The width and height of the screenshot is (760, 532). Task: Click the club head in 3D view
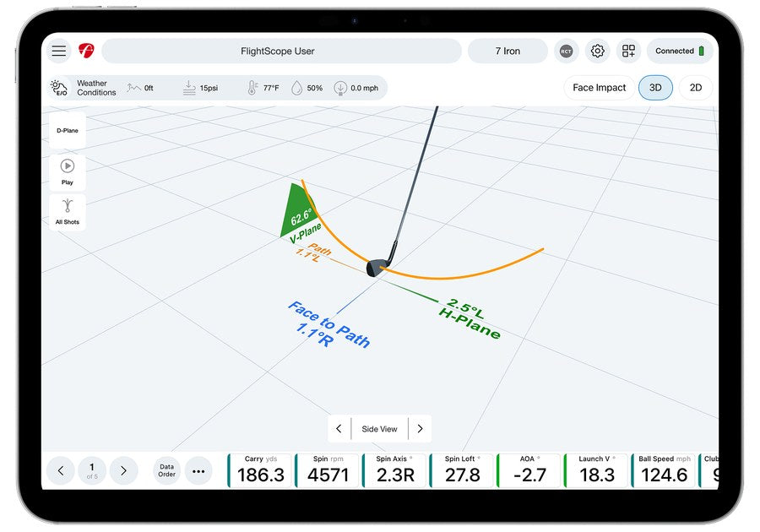click(377, 268)
